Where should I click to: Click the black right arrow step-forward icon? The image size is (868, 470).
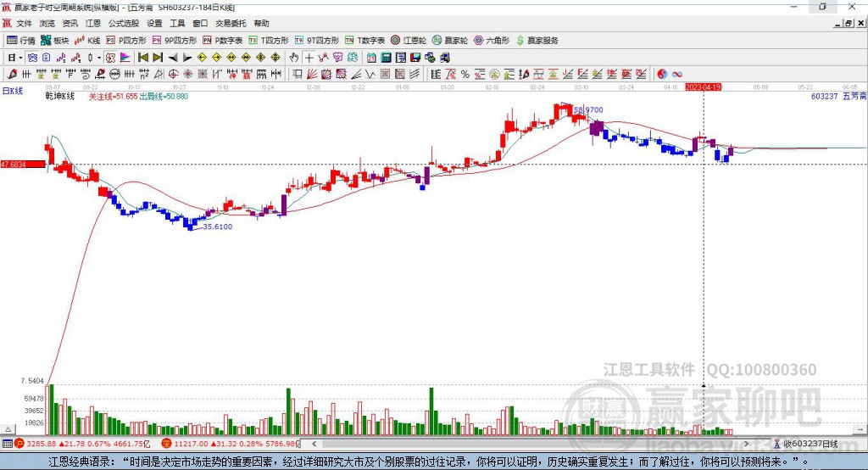click(x=187, y=58)
